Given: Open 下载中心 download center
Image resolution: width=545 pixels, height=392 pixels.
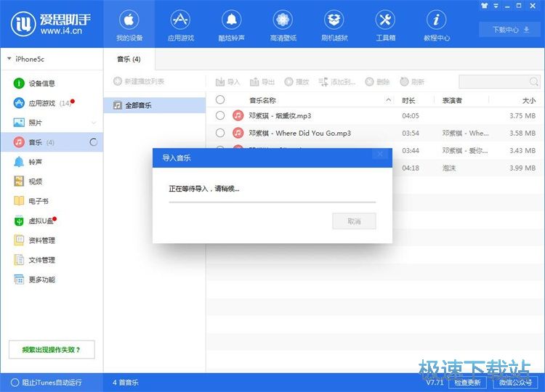Looking at the screenshot, I should 510,30.
